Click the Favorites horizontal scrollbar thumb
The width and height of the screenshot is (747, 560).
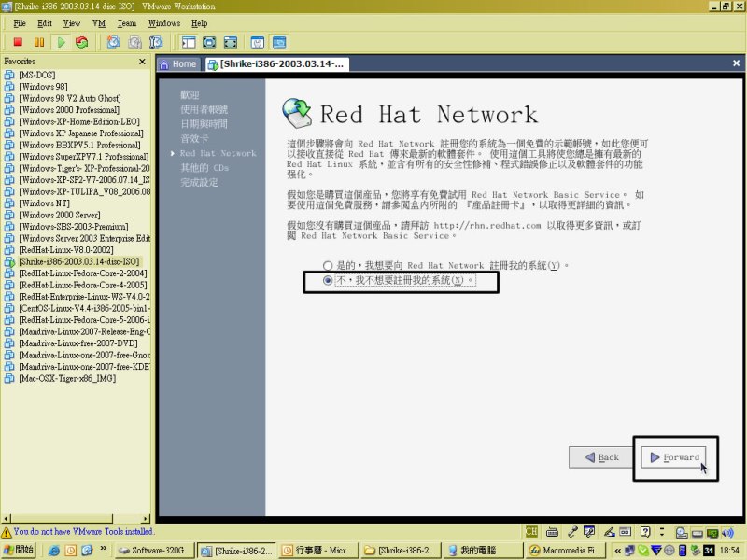pyautogui.click(x=62, y=518)
